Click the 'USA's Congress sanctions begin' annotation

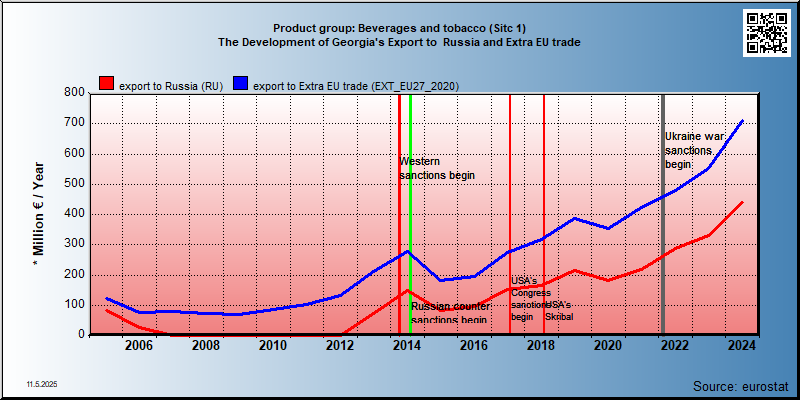[531, 299]
